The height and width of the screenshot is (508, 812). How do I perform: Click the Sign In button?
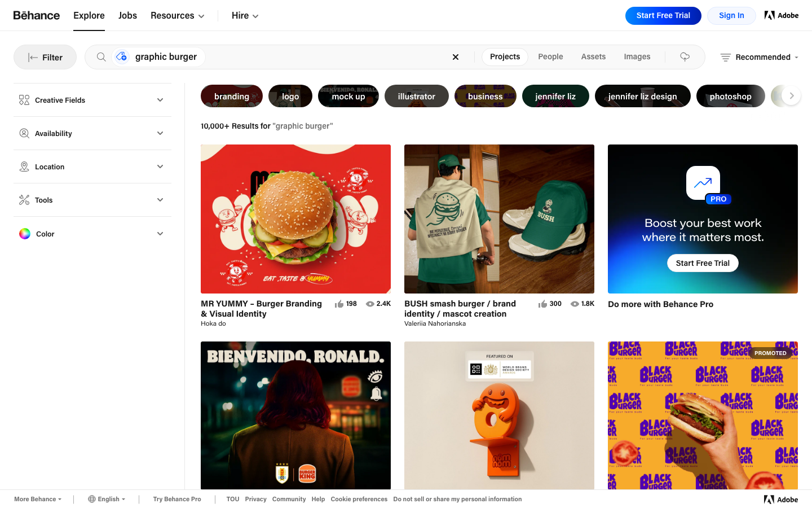pyautogui.click(x=731, y=16)
